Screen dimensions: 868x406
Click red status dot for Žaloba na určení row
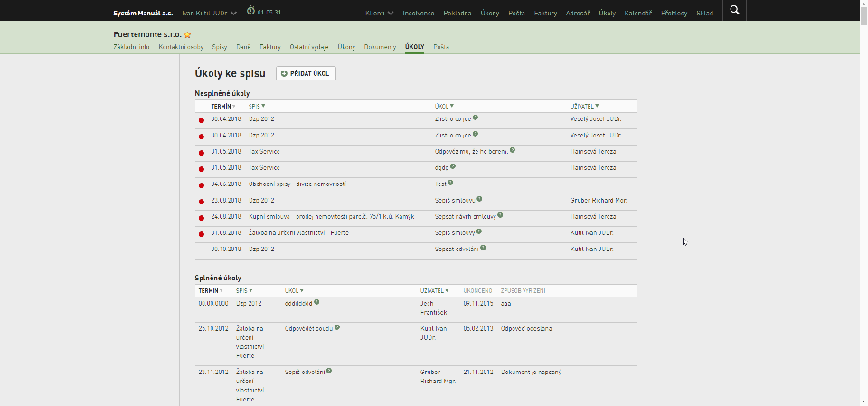coord(202,234)
